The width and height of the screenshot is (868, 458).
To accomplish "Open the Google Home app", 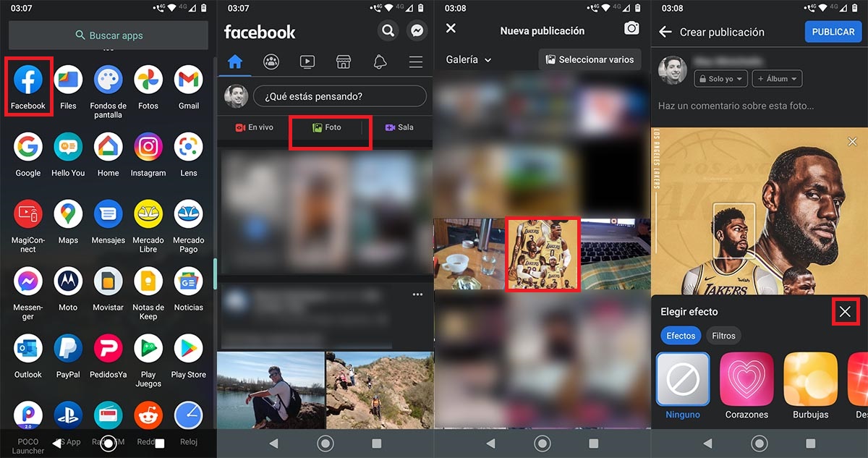I will point(108,147).
